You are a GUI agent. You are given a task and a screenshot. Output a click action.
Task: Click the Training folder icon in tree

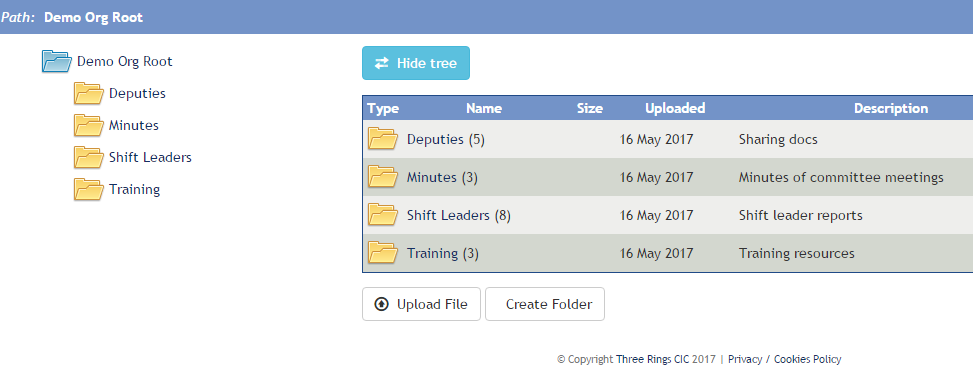[88, 189]
